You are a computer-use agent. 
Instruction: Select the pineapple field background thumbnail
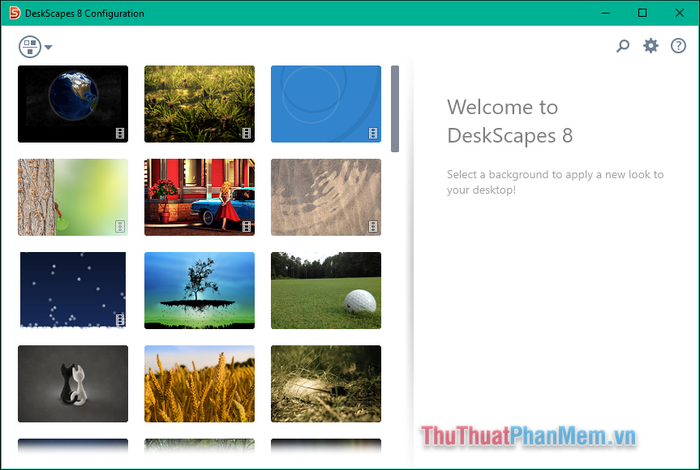tap(200, 104)
